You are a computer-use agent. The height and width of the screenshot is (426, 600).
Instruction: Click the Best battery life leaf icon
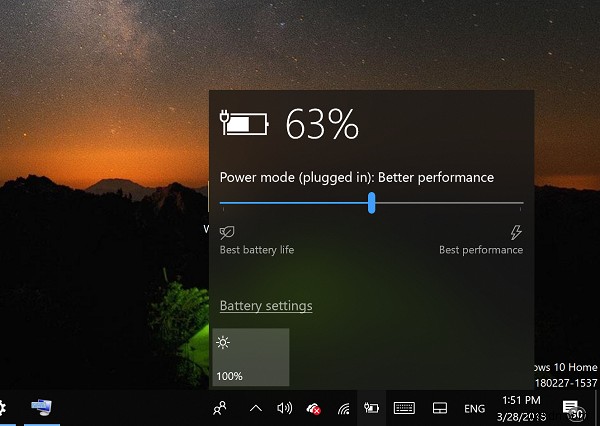click(227, 232)
